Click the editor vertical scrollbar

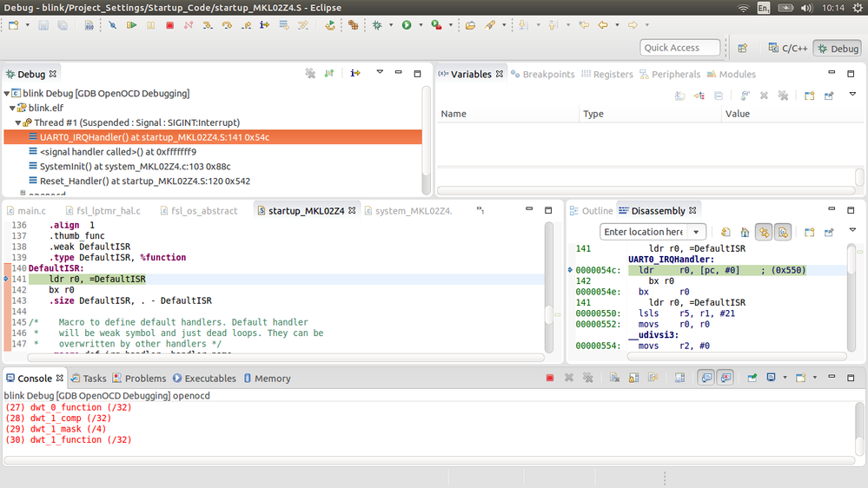[x=548, y=316]
